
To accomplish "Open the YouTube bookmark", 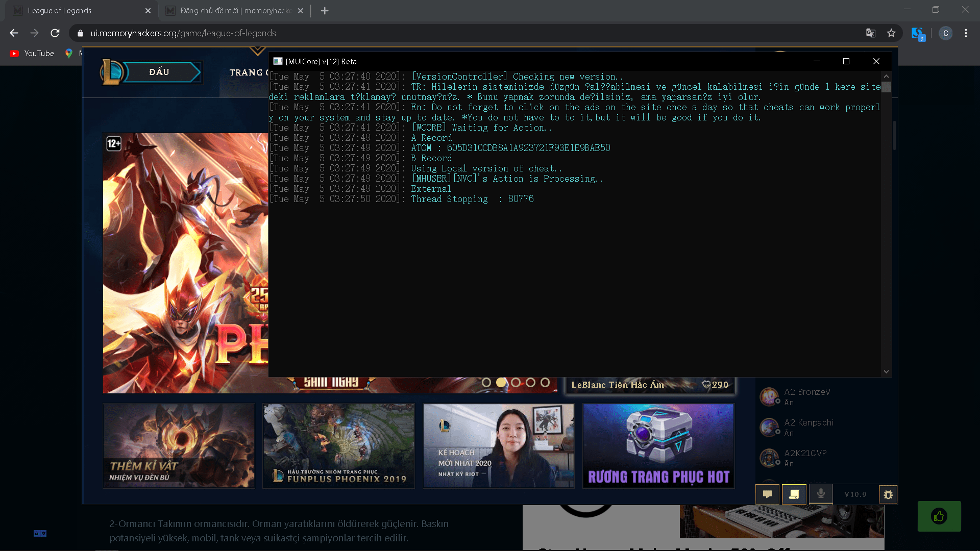I will click(32, 54).
